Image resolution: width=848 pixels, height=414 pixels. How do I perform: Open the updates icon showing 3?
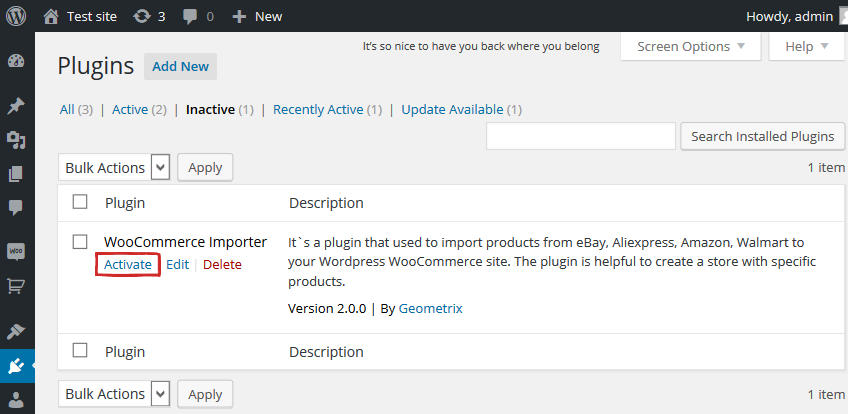coord(149,17)
